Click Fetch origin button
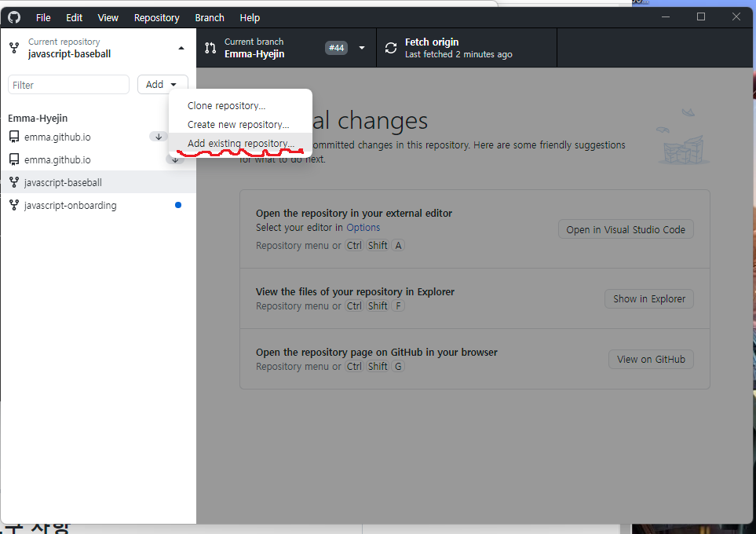 (467, 48)
